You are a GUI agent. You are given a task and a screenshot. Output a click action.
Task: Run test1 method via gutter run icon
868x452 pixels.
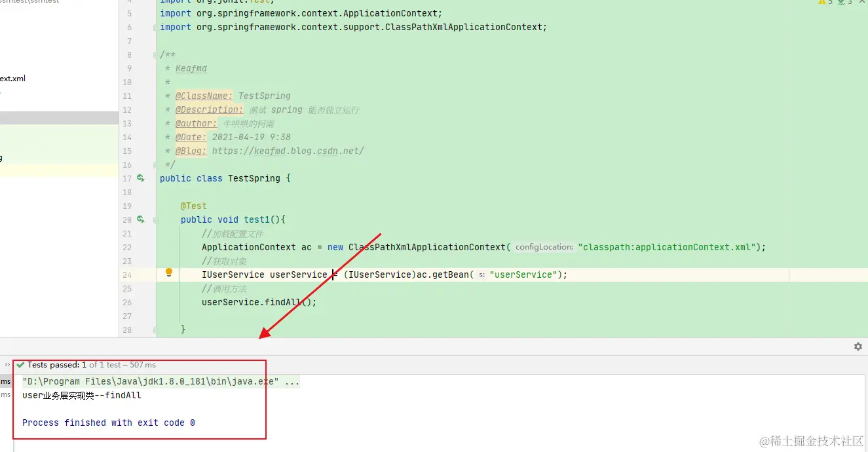point(140,219)
